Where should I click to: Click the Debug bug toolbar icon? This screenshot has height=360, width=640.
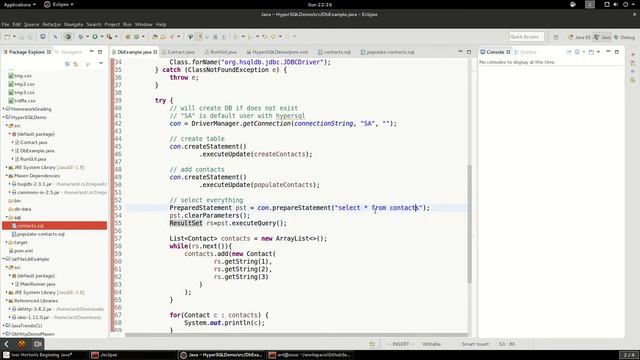click(81, 37)
